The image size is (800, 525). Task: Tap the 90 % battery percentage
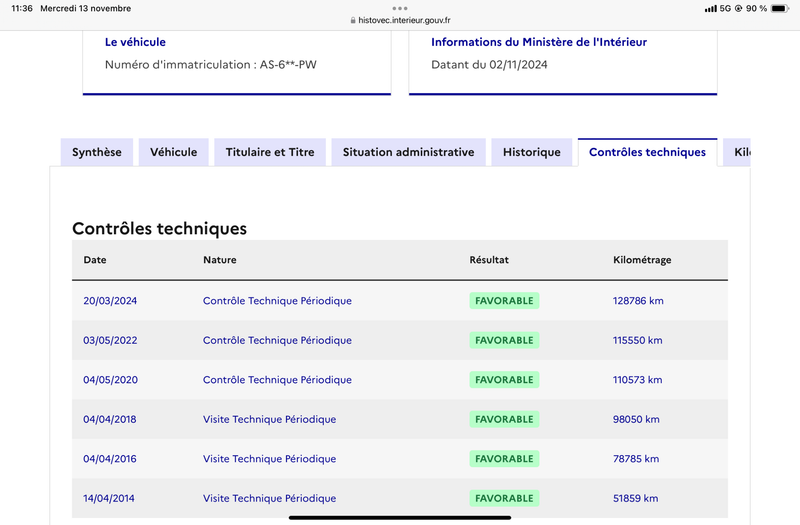coord(757,9)
